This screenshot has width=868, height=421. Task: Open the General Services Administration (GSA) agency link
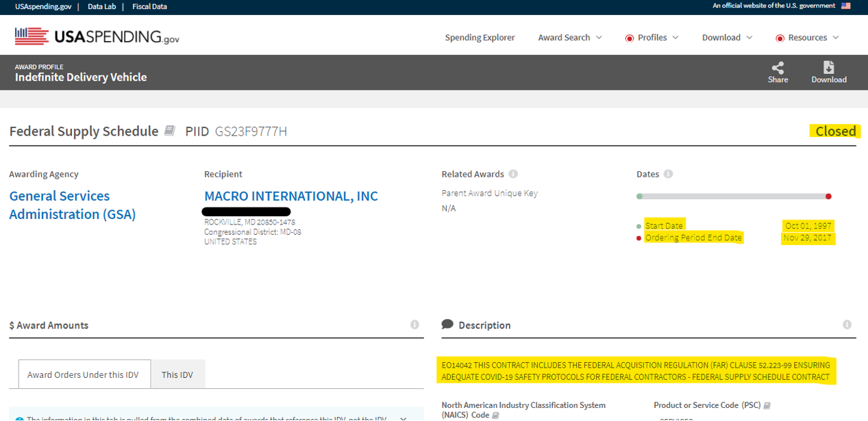[x=73, y=205]
